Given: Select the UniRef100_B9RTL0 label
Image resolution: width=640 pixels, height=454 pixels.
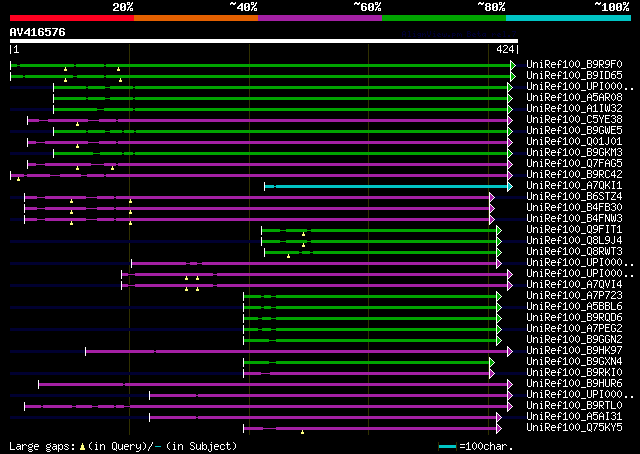Looking at the screenshot, I should pos(574,406).
